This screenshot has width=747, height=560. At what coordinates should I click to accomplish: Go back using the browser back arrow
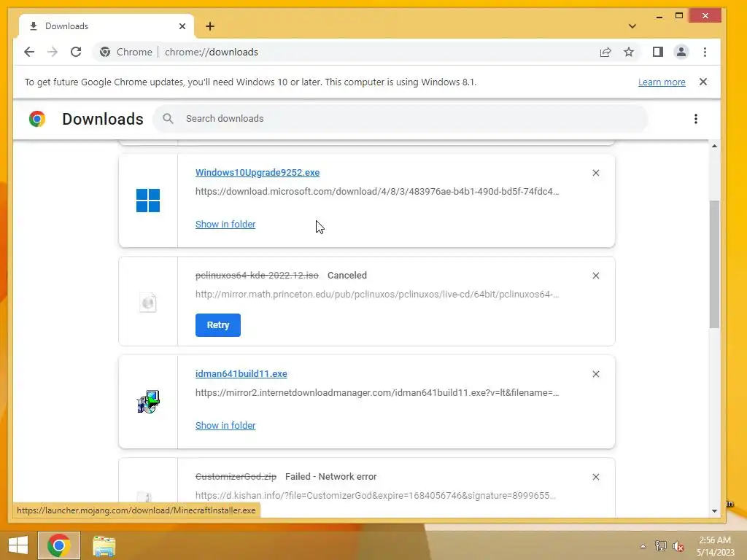click(29, 52)
